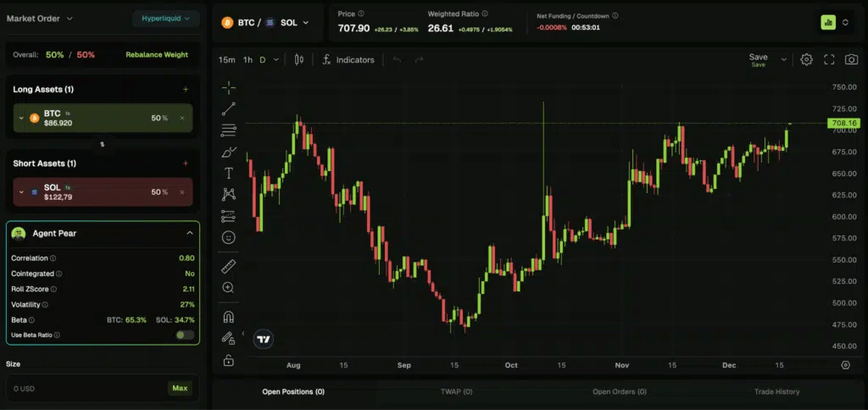This screenshot has height=410, width=868.
Task: Click the TradingView logo
Action: tap(264, 339)
